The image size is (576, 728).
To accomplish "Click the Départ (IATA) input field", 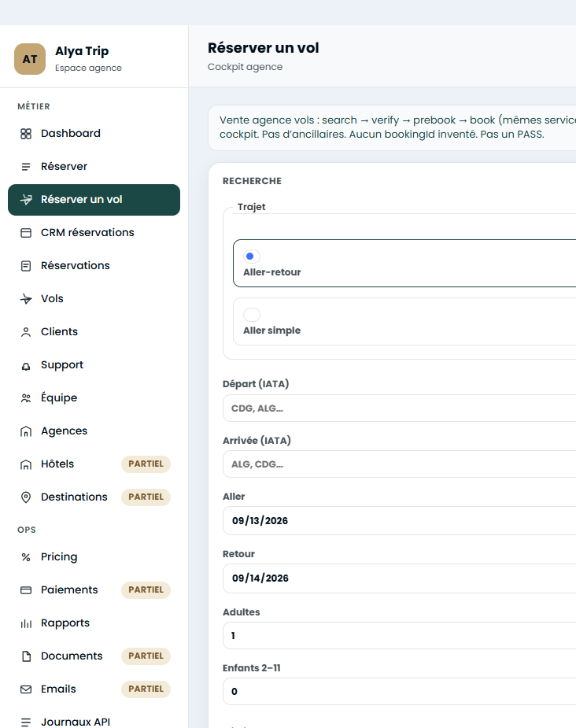I will (399, 408).
